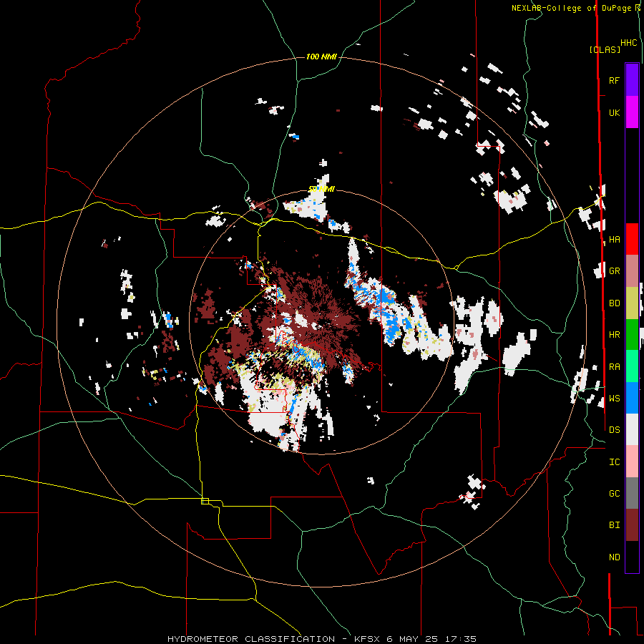
Task: Click the blue WS wet snow swatch
Action: (x=632, y=398)
